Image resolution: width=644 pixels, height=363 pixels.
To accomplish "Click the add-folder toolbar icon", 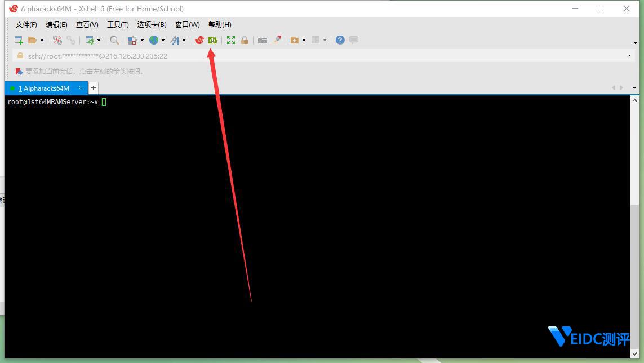I will [x=295, y=40].
